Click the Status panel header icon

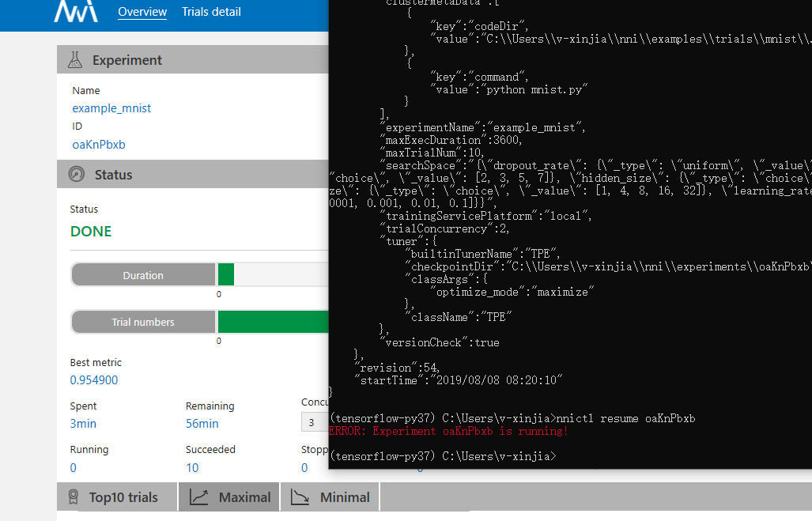point(75,174)
